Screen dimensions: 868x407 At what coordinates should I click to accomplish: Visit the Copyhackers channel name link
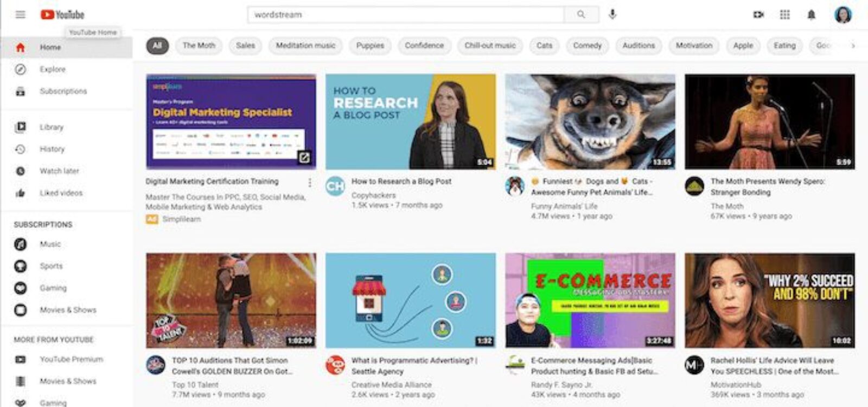click(374, 195)
